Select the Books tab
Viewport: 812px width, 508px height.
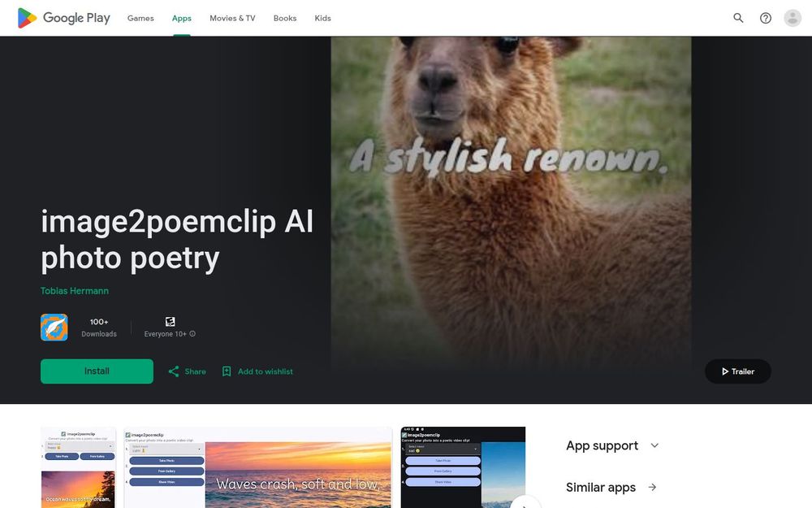285,18
